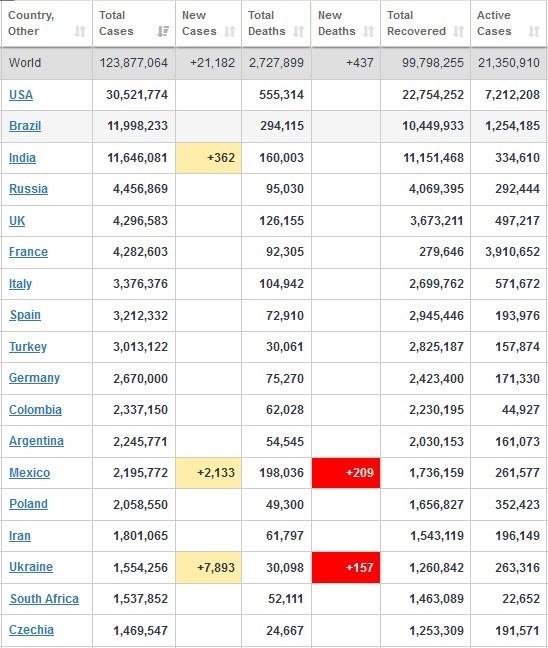Select Mexico's red +209 new deaths cell
548x648 pixels.
pos(346,473)
